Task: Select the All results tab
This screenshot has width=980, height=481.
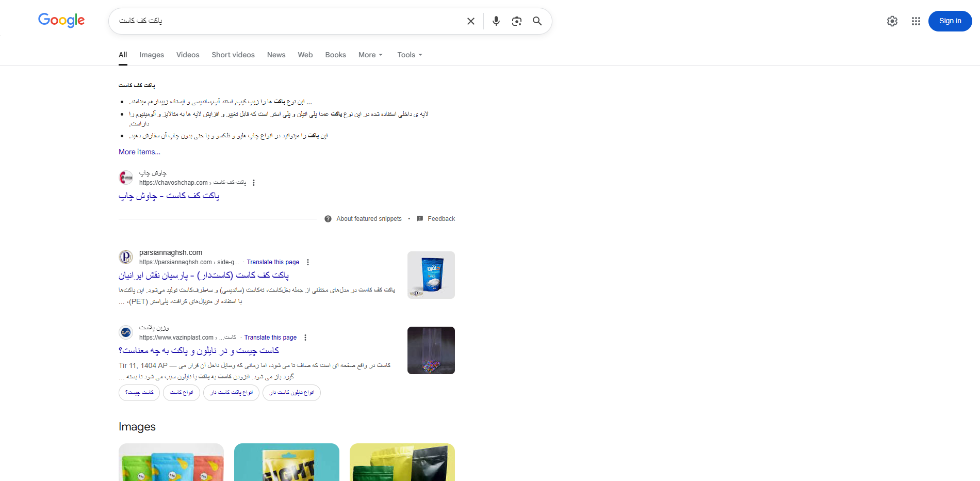Action: [x=123, y=55]
